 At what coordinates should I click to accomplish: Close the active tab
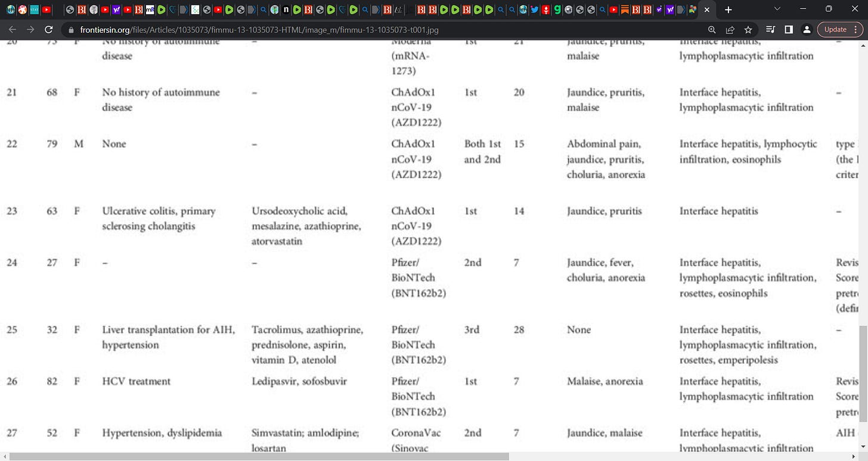pos(707,10)
